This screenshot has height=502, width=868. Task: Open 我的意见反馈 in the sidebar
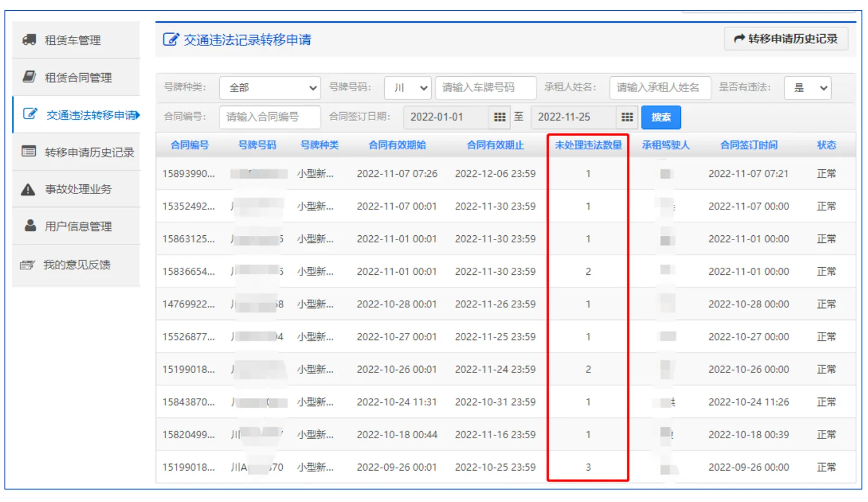(x=76, y=265)
